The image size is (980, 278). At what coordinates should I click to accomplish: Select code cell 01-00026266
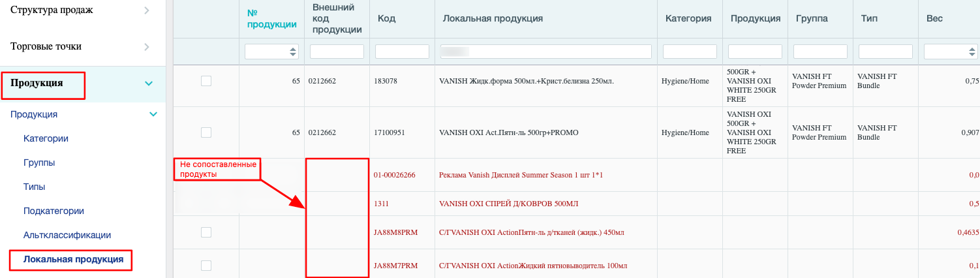395,175
